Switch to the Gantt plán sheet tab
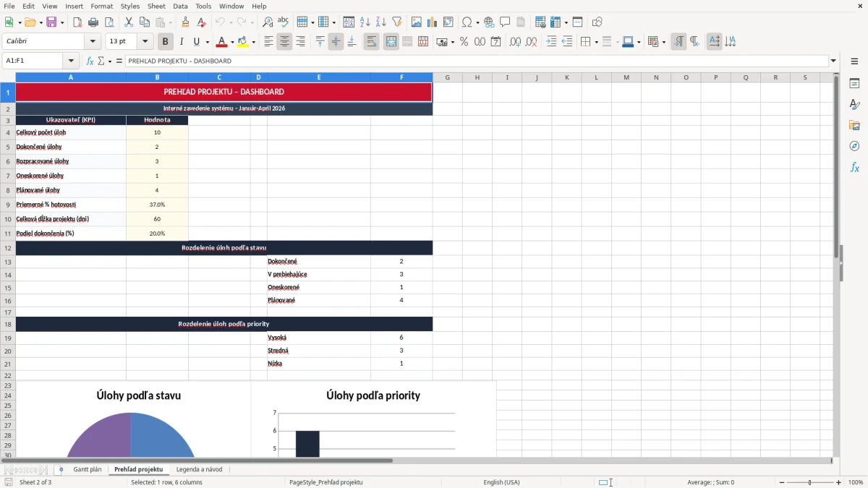The width and height of the screenshot is (868, 488). [x=88, y=469]
